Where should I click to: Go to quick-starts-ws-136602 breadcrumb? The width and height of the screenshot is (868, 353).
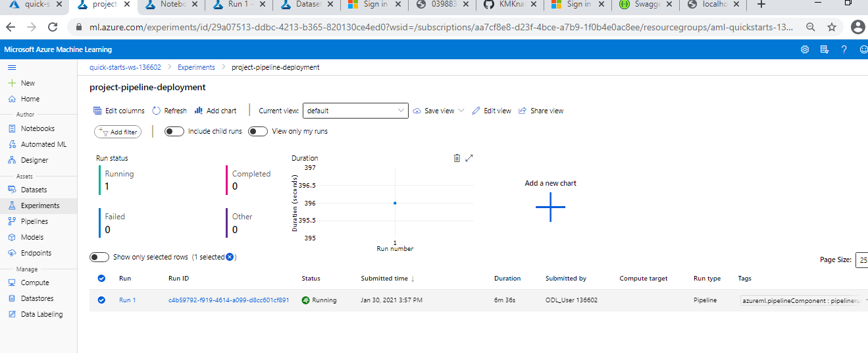pyautogui.click(x=125, y=67)
